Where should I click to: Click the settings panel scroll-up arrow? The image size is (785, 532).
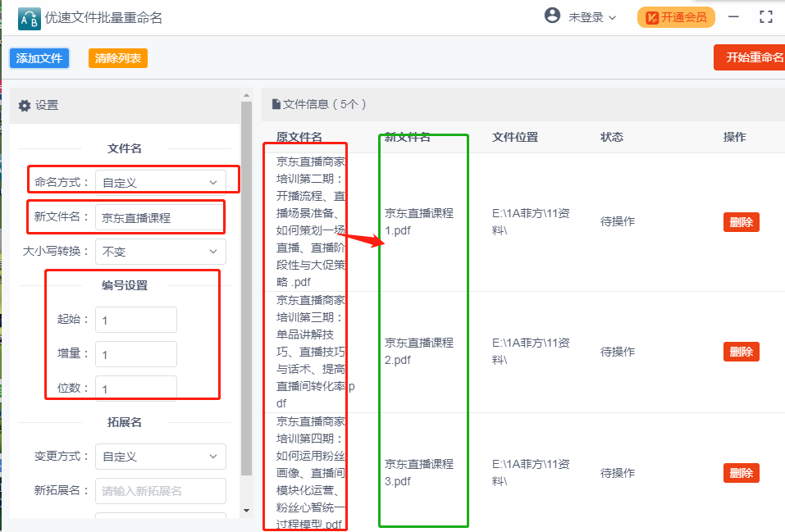(246, 95)
